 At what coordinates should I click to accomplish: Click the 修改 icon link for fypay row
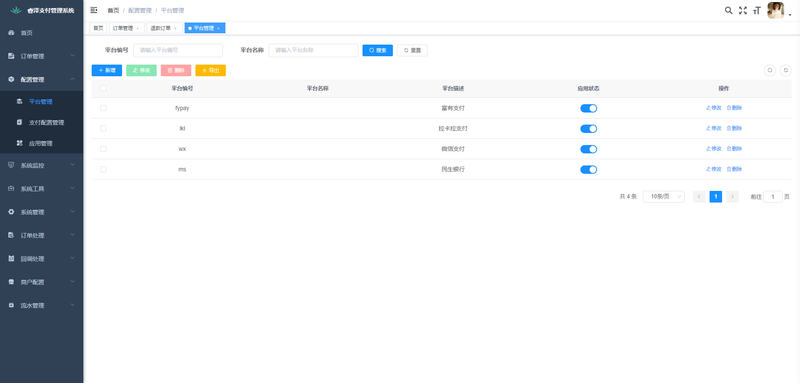coord(714,108)
